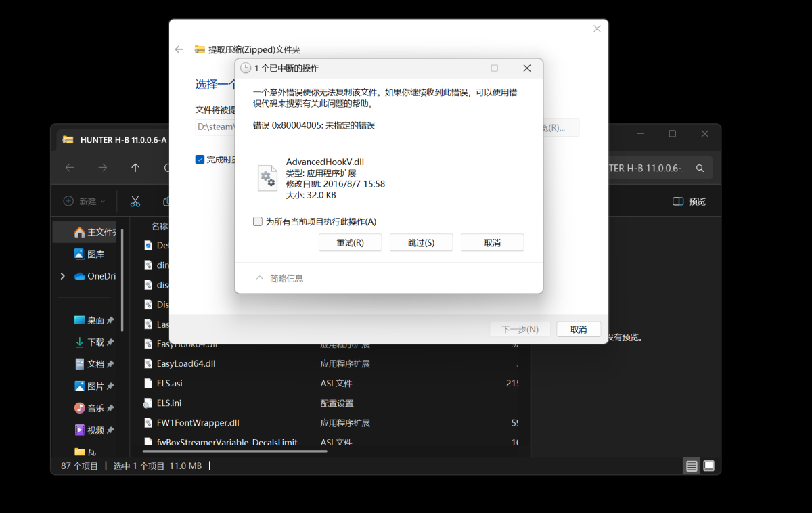The image size is (812, 513).
Task: Toggle the 预览 preview pane button
Action: pyautogui.click(x=689, y=202)
